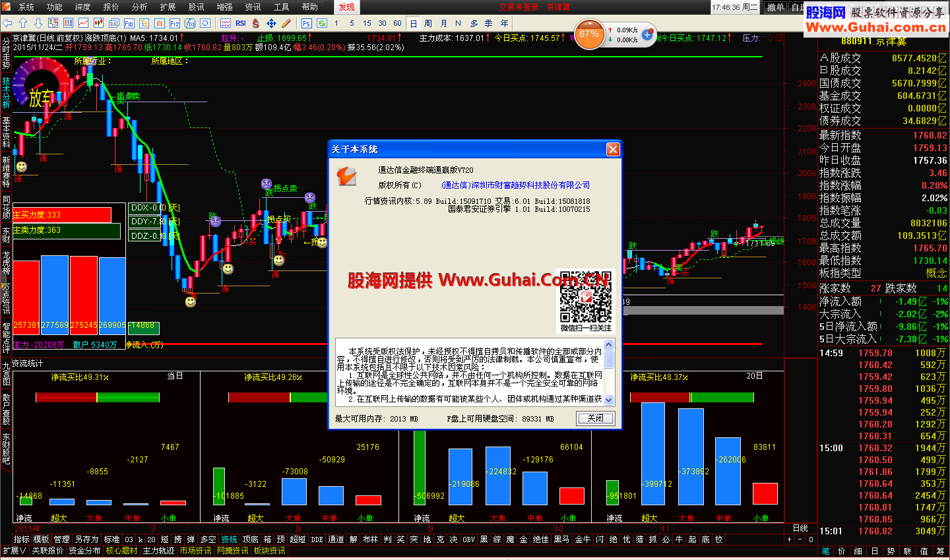
Task: Click the orange 67% memory ball
Action: (589, 34)
